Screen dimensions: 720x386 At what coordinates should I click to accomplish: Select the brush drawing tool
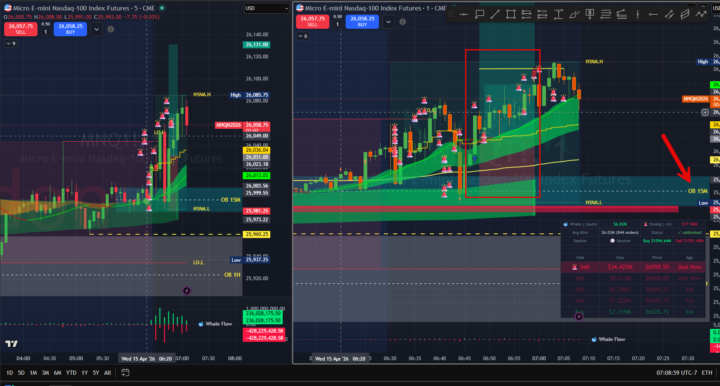click(x=574, y=15)
